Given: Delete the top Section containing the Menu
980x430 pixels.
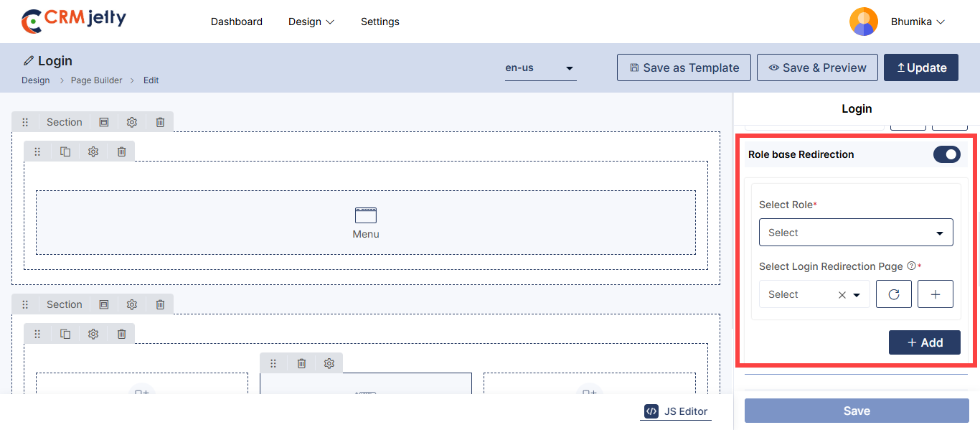Looking at the screenshot, I should point(160,122).
